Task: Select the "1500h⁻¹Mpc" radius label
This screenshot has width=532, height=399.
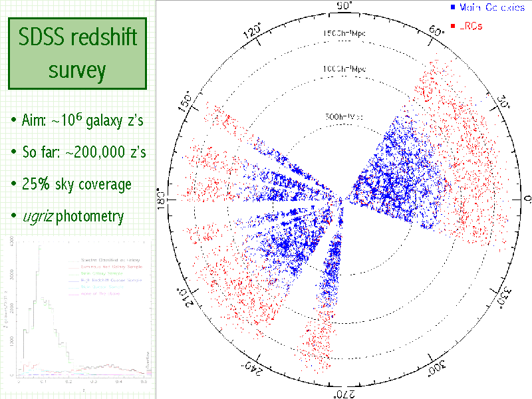Action: tap(344, 33)
